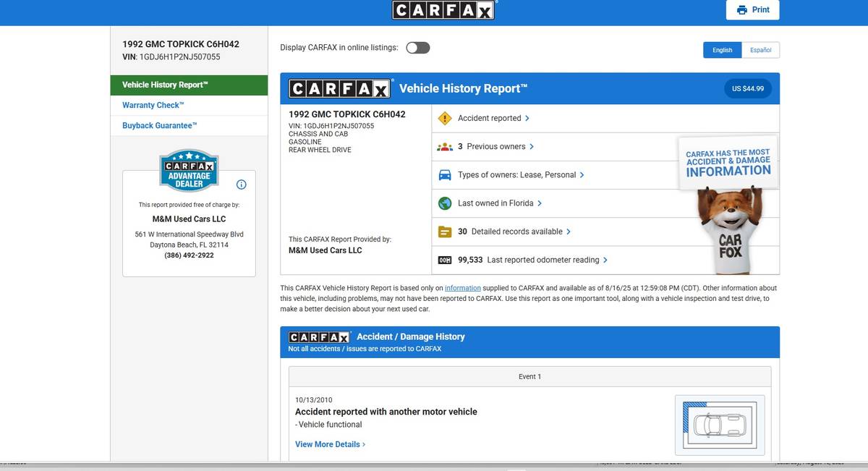Click the CARFAX Advantage Dealer badge
Image resolution: width=868 pixels, height=471 pixels.
tap(189, 171)
